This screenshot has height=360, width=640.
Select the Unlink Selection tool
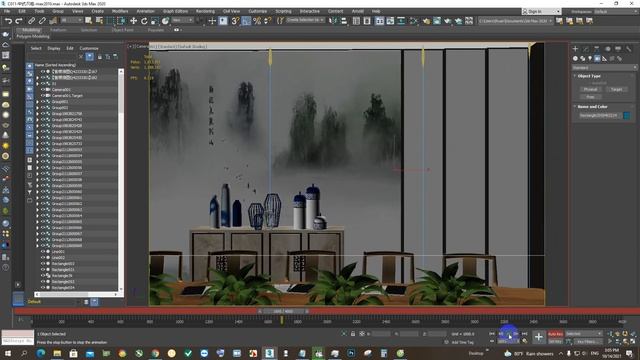coord(42,20)
